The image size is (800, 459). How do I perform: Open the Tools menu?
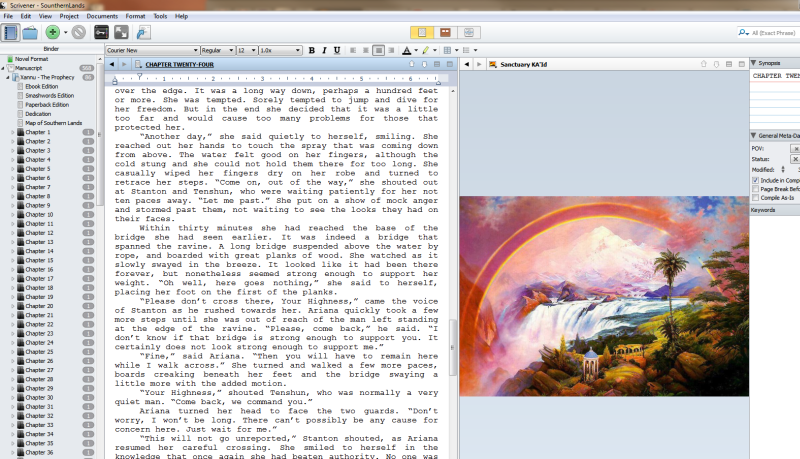pyautogui.click(x=160, y=16)
